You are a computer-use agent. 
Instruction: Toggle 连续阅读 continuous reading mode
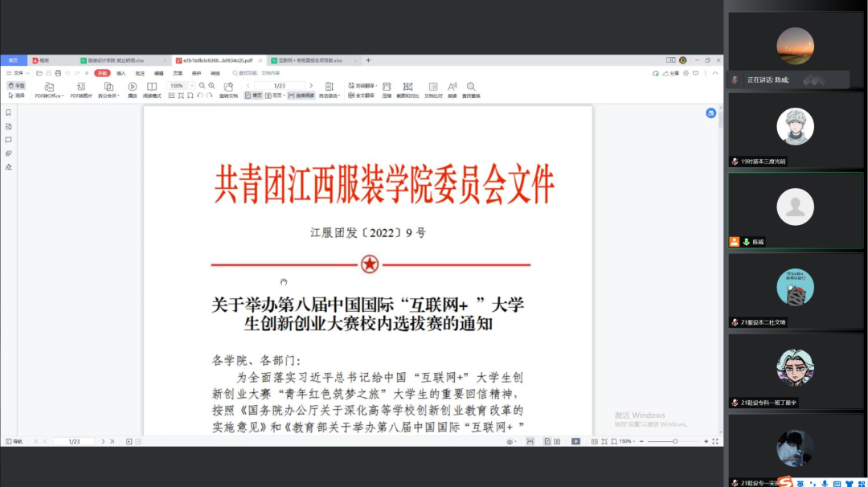(302, 96)
